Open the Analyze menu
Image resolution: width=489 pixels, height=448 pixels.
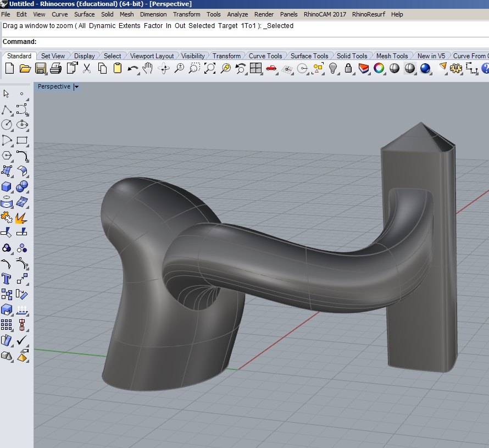[238, 14]
